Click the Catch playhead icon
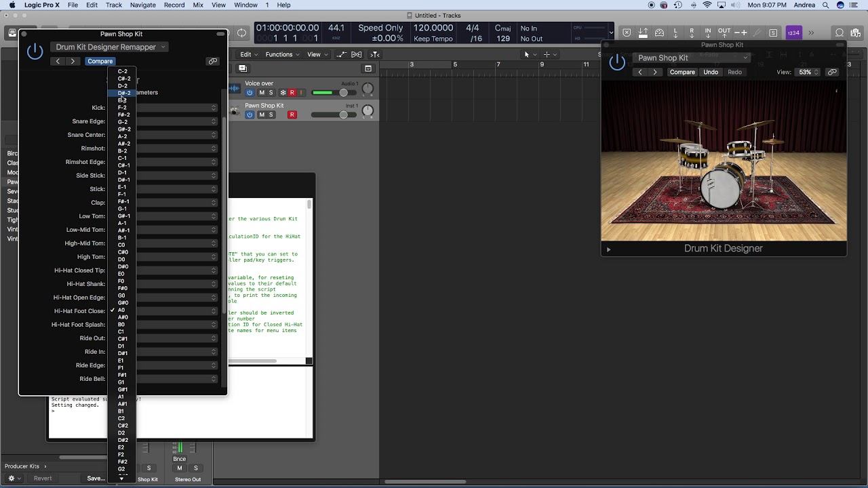 376,54
